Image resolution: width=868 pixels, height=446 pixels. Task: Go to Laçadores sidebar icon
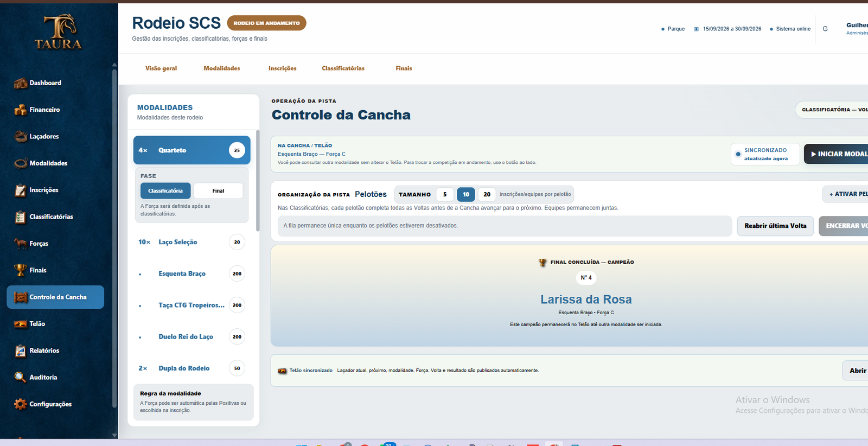coord(21,136)
